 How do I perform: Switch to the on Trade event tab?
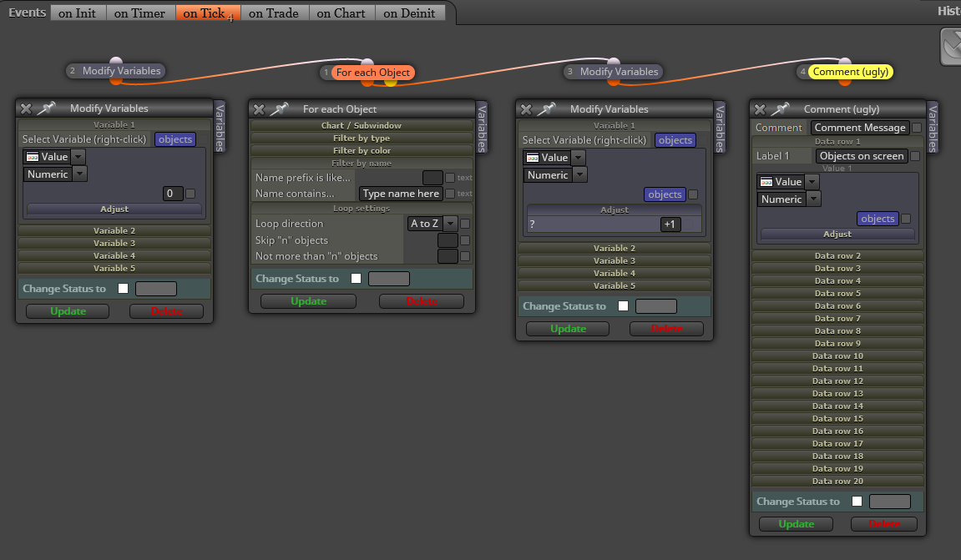(x=274, y=13)
